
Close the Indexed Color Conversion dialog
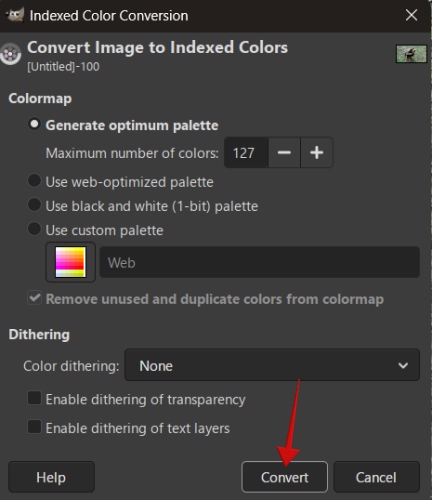pyautogui.click(x=411, y=15)
